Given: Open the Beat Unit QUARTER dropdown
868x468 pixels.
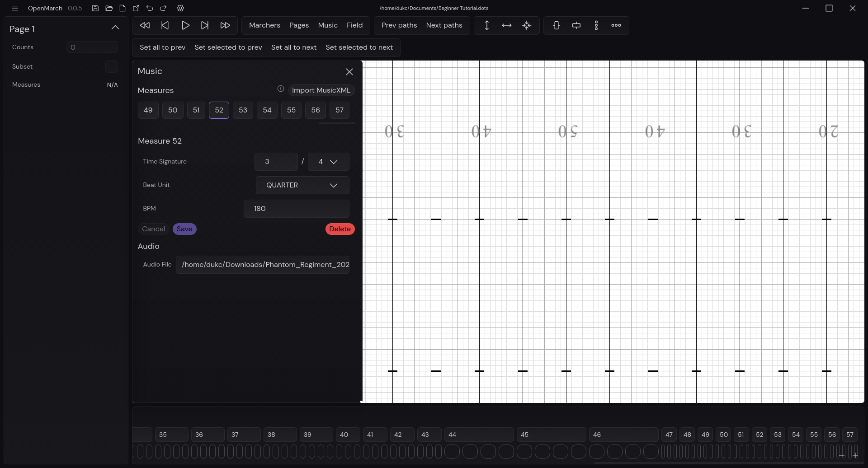Looking at the screenshot, I should tap(302, 185).
